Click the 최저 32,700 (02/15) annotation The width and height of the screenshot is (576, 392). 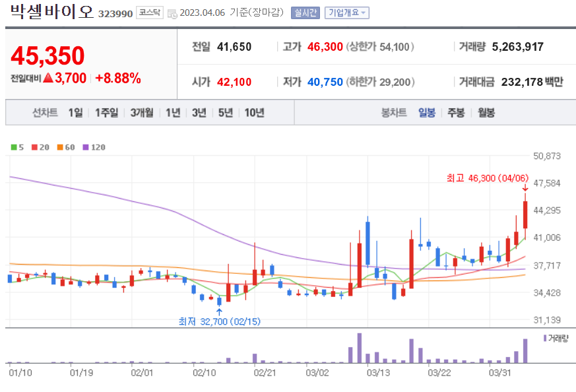pos(219,322)
